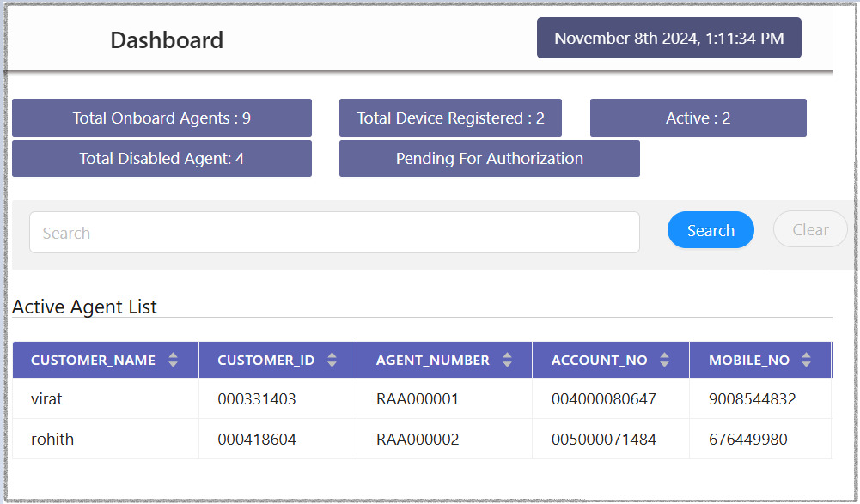The image size is (860, 504).
Task: Click the date and time badge
Action: [668, 39]
